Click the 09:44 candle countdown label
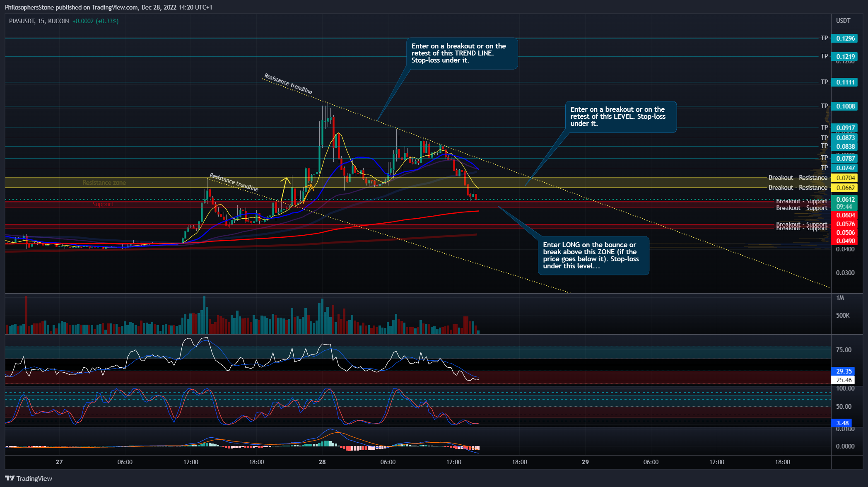 tap(844, 207)
